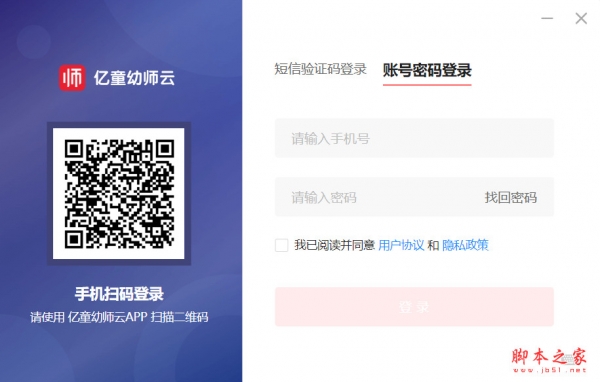Tick the 我已阅读并同意 agreement checkbox
Screen dimensions: 600x382
click(282, 245)
